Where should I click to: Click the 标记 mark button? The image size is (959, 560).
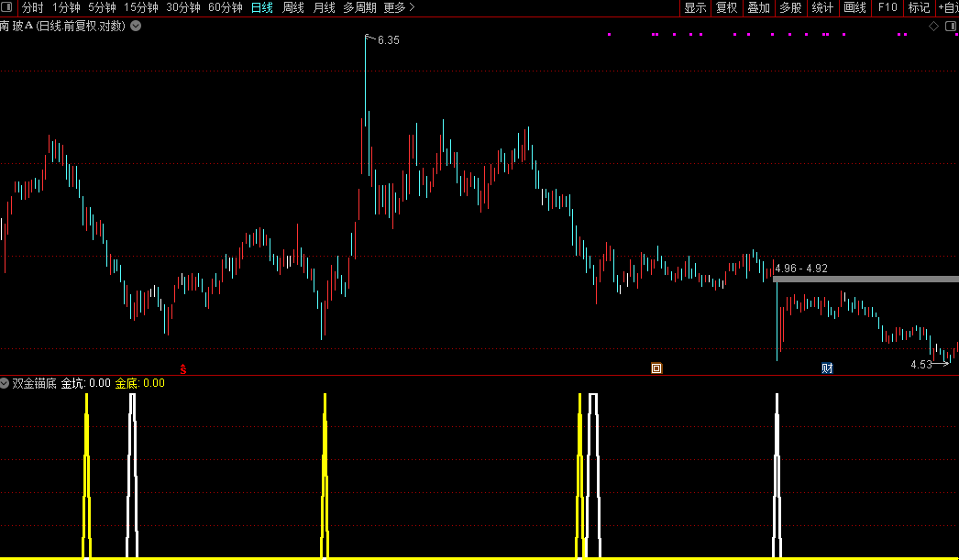920,7
